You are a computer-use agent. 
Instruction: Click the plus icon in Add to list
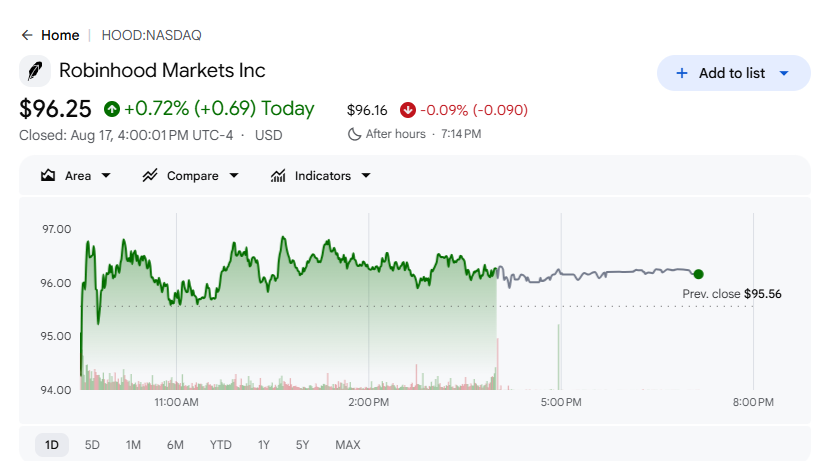[681, 73]
